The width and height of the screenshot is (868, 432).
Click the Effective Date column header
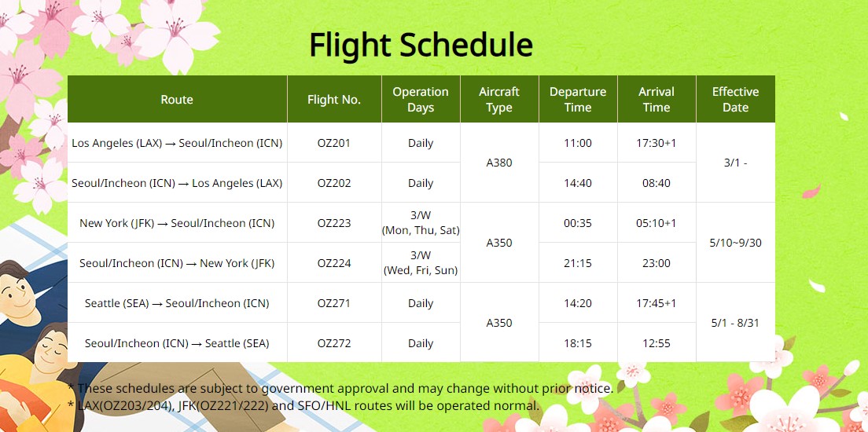tap(735, 100)
